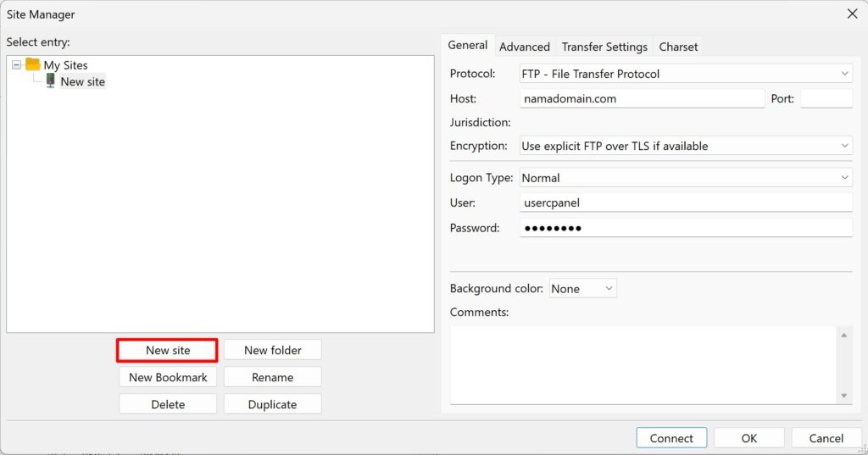Click the Connect button
The height and width of the screenshot is (455, 868).
point(671,438)
